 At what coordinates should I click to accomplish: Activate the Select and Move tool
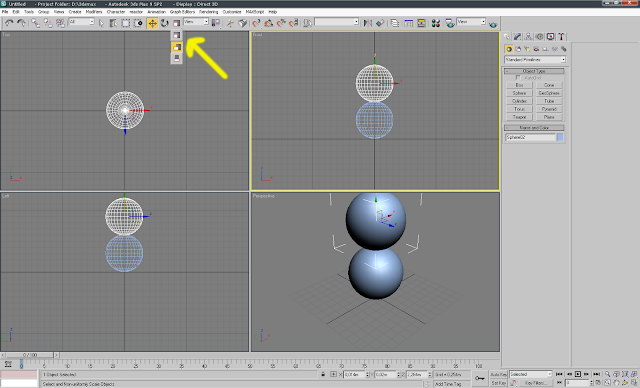pyautogui.click(x=152, y=23)
